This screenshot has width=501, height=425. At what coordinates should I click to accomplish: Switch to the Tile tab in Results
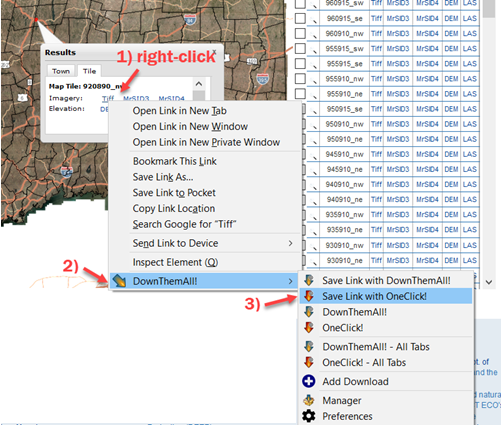[x=89, y=71]
